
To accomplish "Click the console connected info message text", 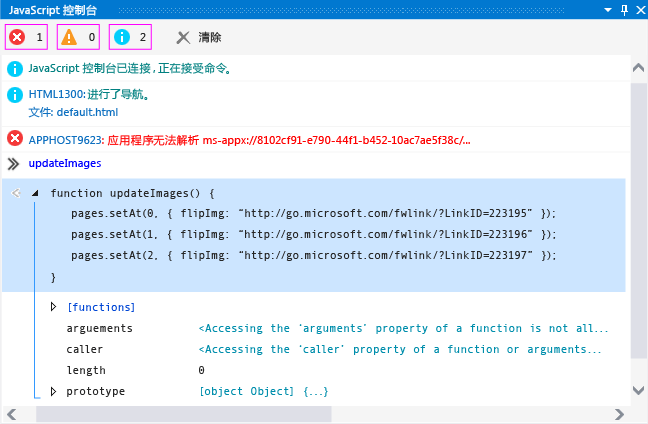I will (x=130, y=68).
